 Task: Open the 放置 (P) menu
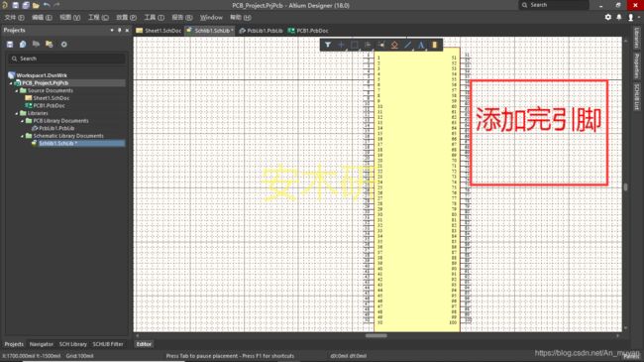tap(126, 17)
